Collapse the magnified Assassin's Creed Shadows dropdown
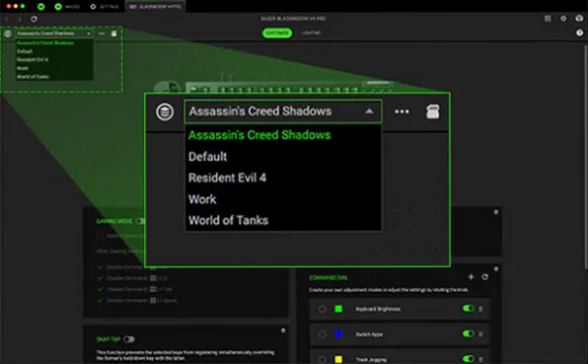The height and width of the screenshot is (364, 588). click(283, 111)
